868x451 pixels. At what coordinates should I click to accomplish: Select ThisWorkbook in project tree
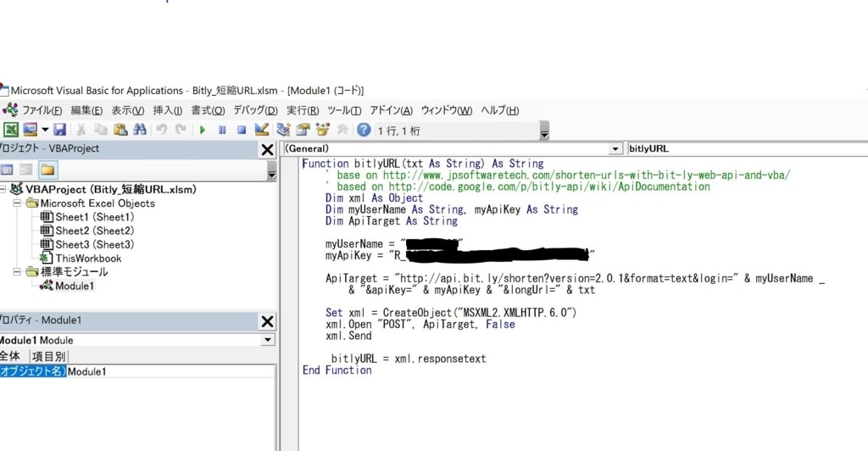[x=88, y=259]
